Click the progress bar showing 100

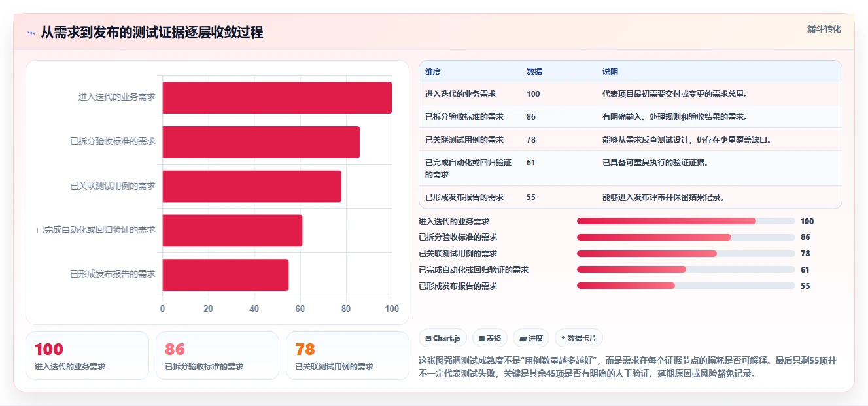(686, 222)
